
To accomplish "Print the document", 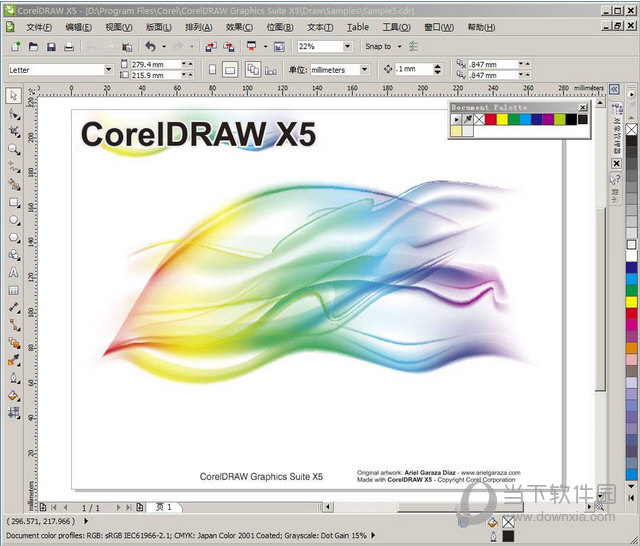I will coord(69,47).
